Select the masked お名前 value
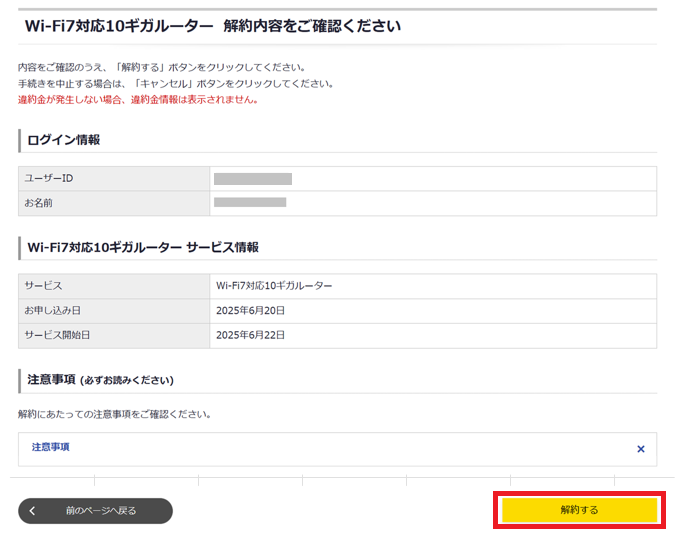Image resolution: width=676 pixels, height=534 pixels. (x=250, y=203)
